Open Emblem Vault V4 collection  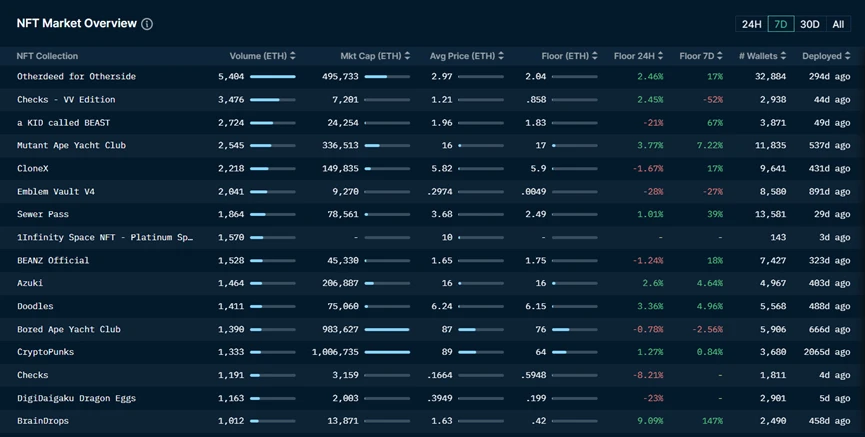pos(56,191)
